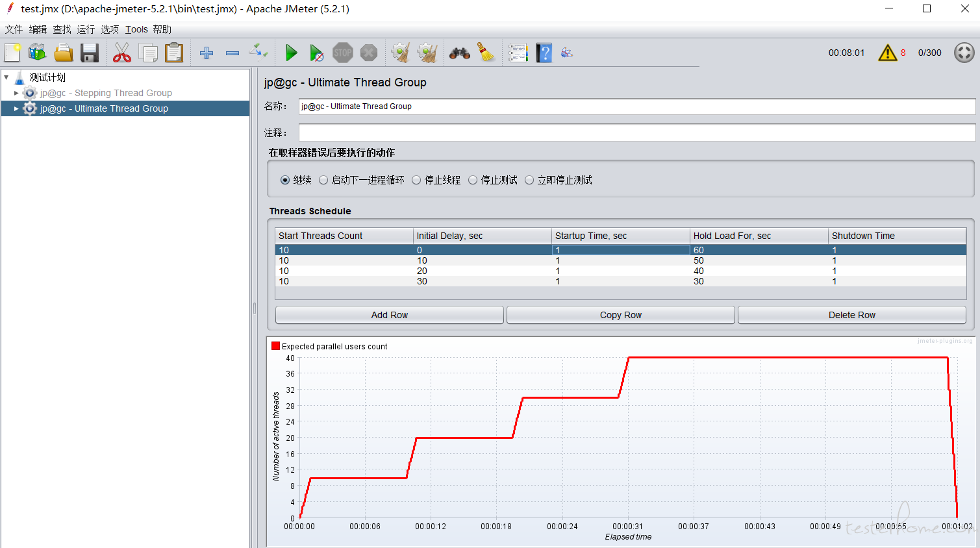Click the Expand All plus icon
980x548 pixels.
click(207, 53)
